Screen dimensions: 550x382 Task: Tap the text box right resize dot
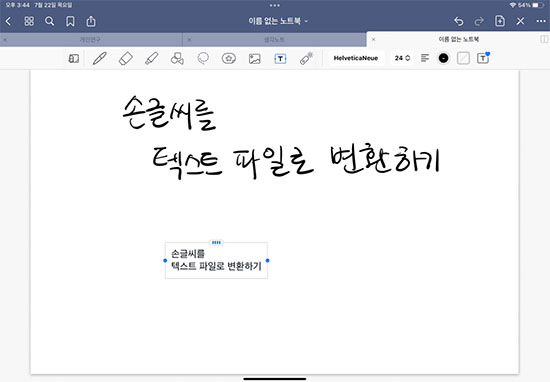[x=268, y=260]
